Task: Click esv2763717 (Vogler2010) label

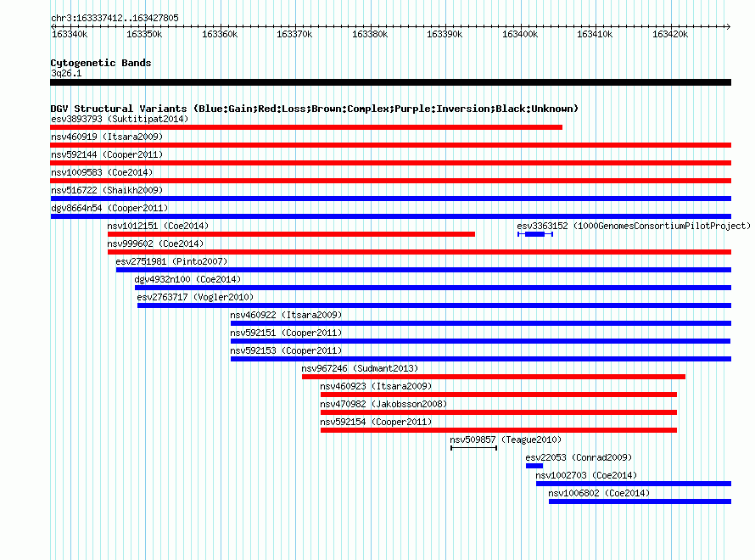Action: point(195,297)
